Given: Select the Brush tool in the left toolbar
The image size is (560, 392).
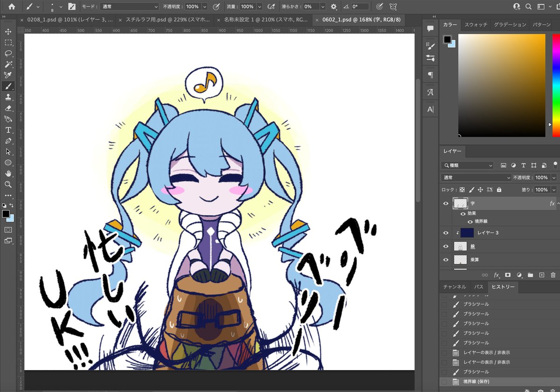Looking at the screenshot, I should click(8, 86).
